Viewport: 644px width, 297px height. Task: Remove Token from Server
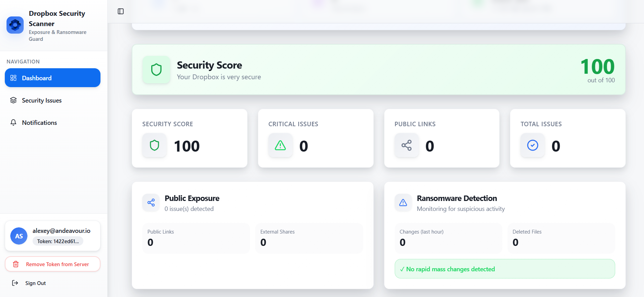pyautogui.click(x=52, y=264)
